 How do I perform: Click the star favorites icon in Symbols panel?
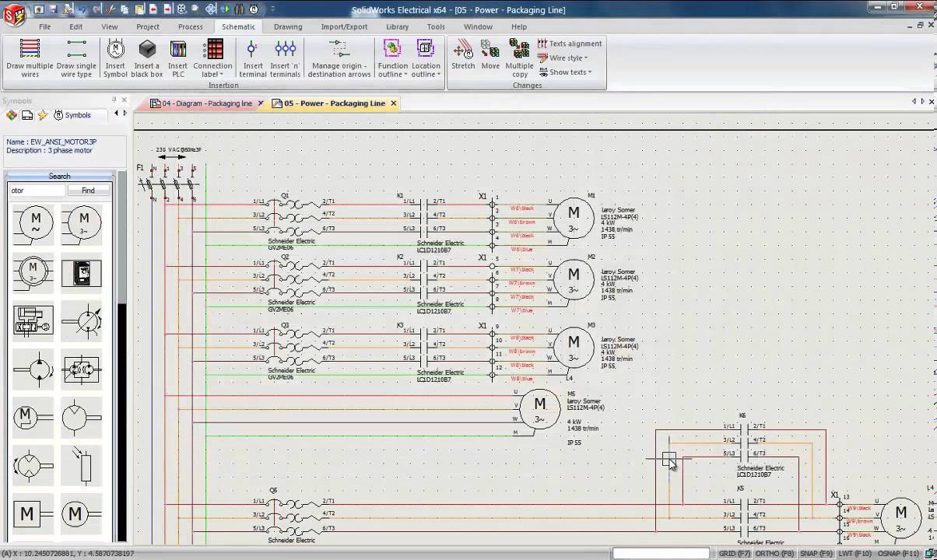tap(42, 115)
